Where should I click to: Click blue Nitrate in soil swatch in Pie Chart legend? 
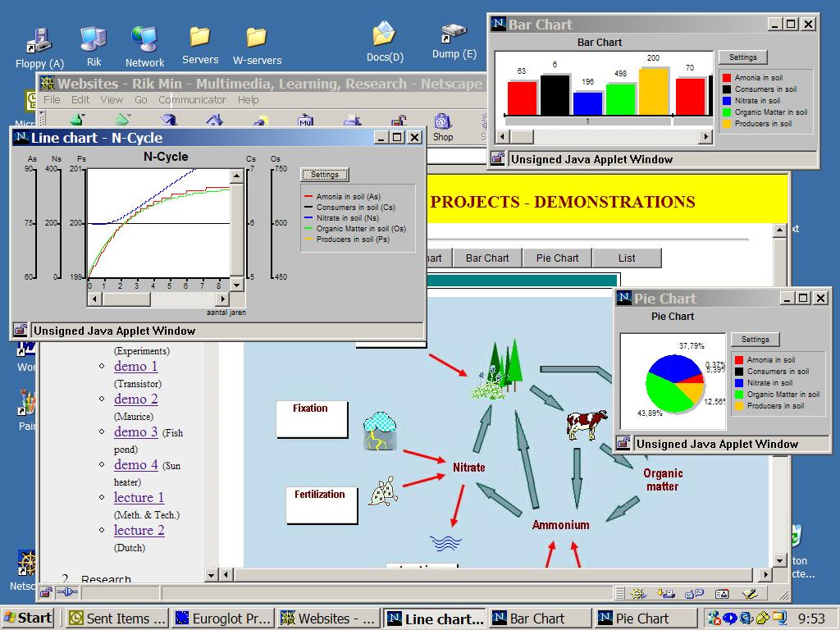[x=739, y=383]
